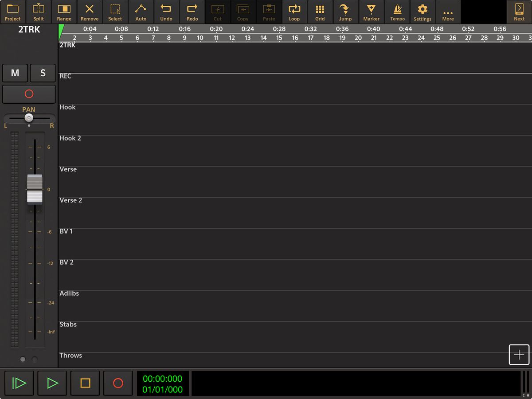Open the Jump menu

[x=345, y=12]
